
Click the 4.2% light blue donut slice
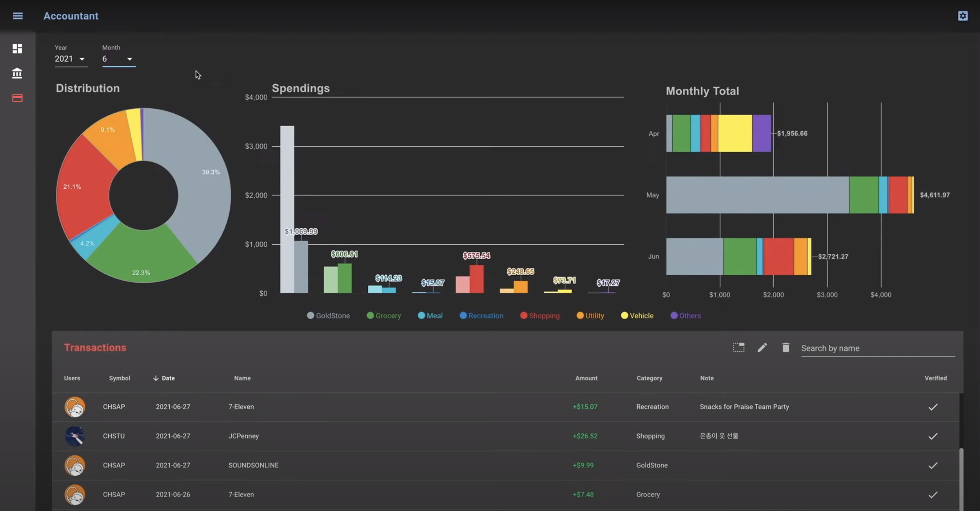94,239
